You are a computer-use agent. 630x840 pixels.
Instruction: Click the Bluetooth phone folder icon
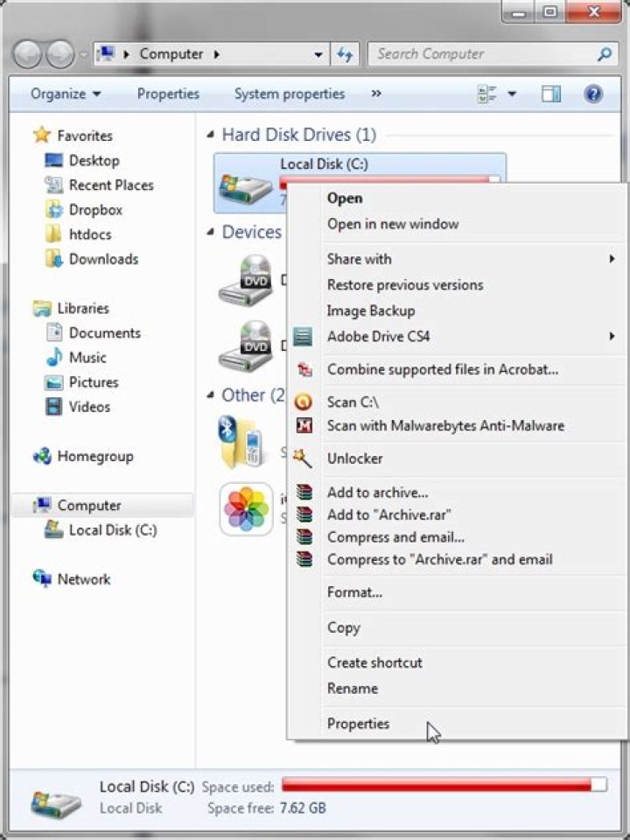241,443
